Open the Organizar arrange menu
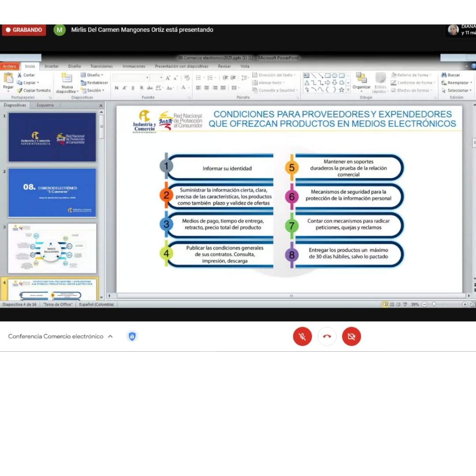476x476 pixels. coord(361,82)
